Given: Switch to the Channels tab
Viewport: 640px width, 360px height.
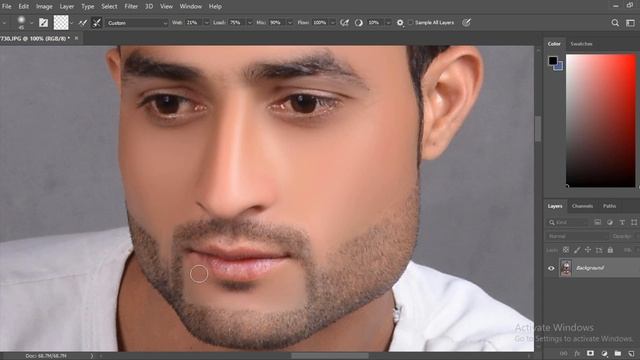Looking at the screenshot, I should pyautogui.click(x=582, y=206).
